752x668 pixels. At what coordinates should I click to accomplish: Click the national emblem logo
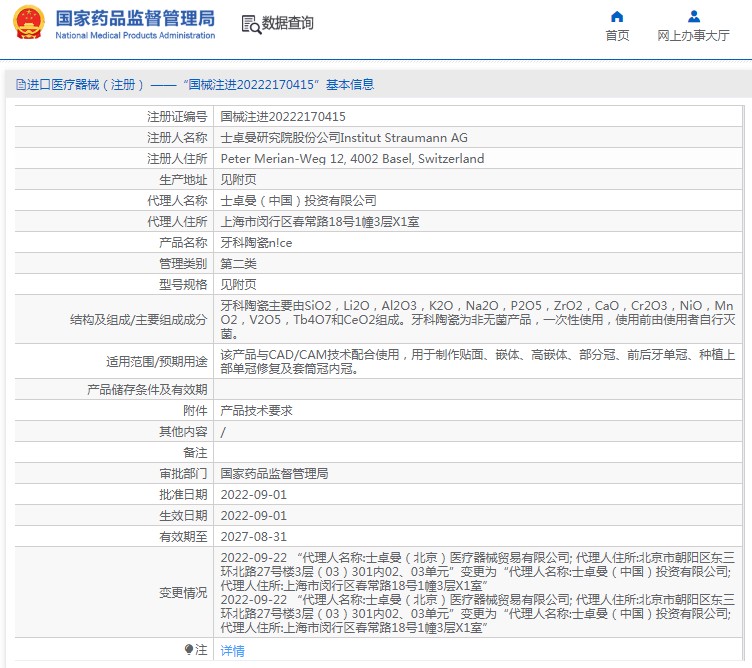click(x=29, y=23)
